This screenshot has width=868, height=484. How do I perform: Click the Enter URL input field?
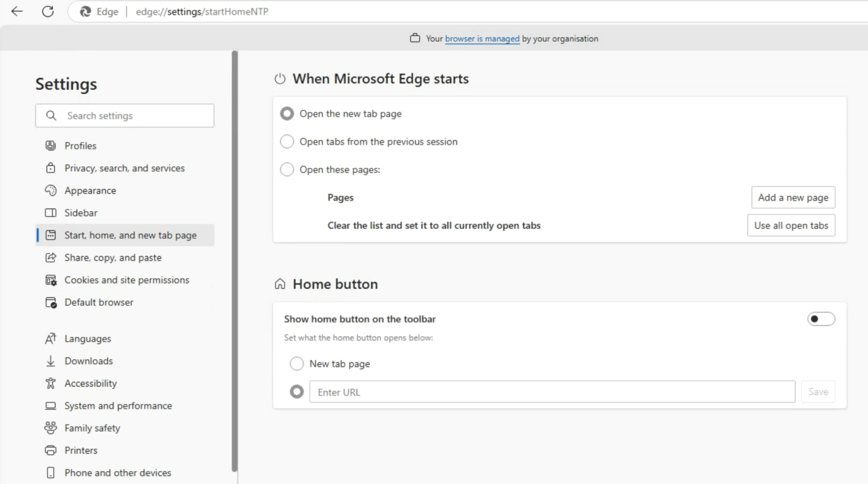coord(552,391)
